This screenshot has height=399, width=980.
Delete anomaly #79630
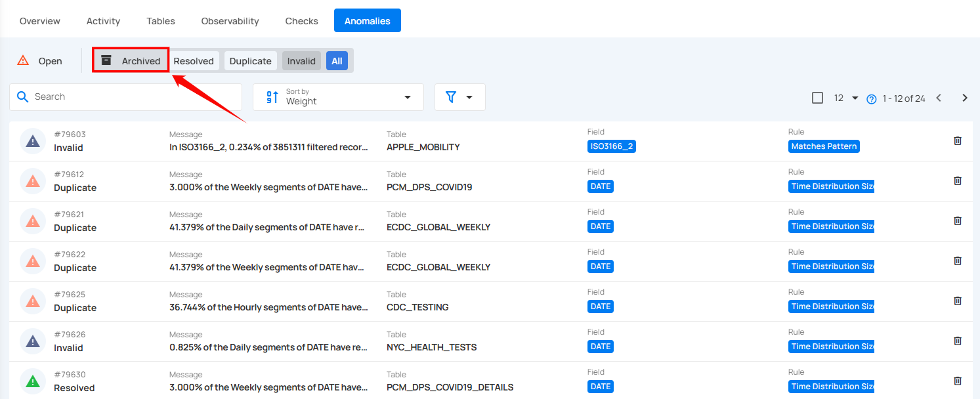(958, 381)
